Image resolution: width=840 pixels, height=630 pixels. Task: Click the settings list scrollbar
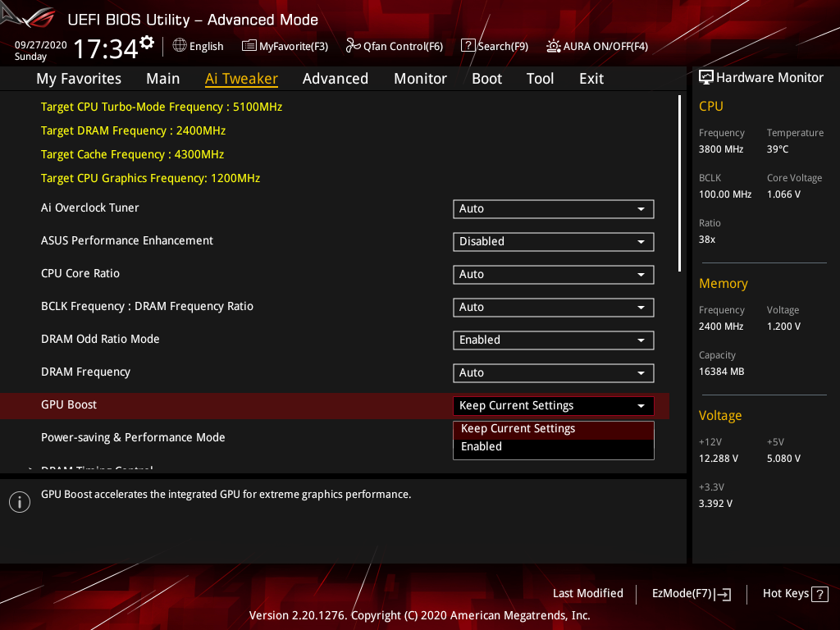[679, 183]
